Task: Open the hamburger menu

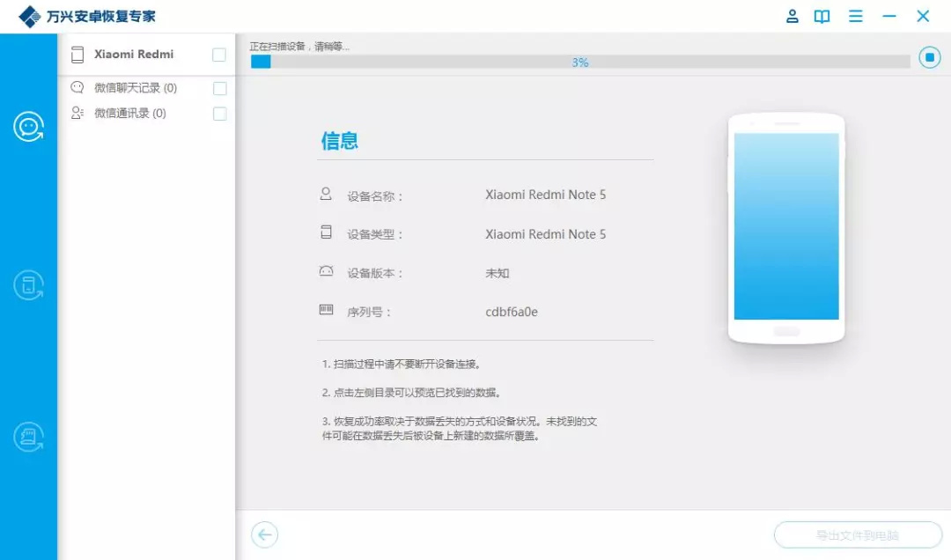Action: click(856, 16)
